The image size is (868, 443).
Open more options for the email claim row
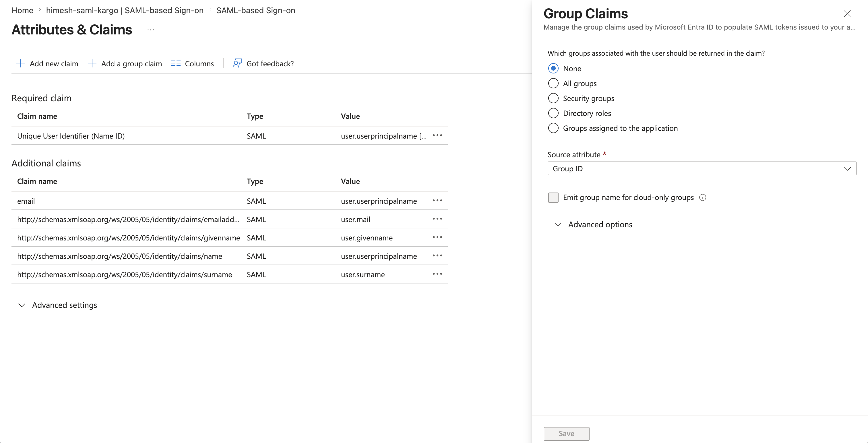437,201
